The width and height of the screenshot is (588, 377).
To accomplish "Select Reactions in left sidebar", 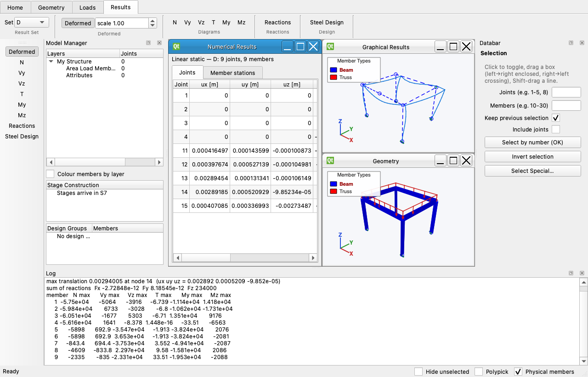I will 22,126.
